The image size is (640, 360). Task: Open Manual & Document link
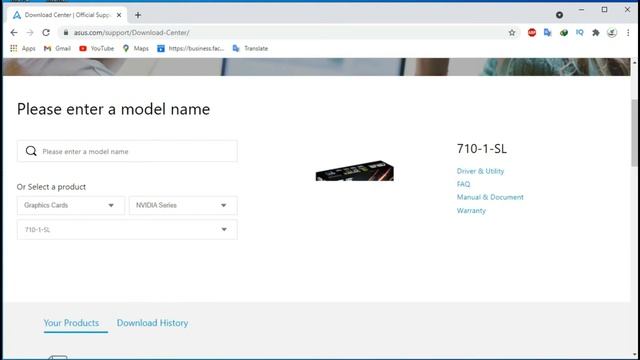click(x=490, y=197)
